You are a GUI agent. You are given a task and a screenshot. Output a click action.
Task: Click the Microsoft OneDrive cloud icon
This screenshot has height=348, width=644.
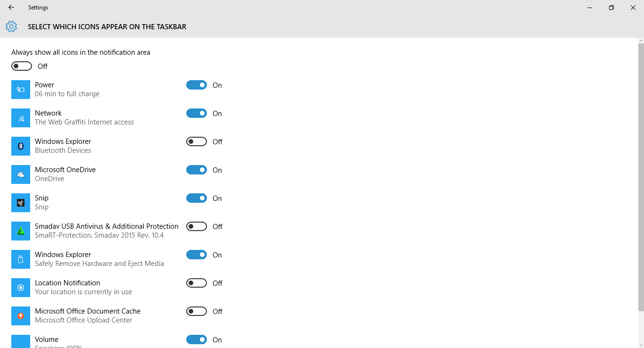(x=21, y=174)
